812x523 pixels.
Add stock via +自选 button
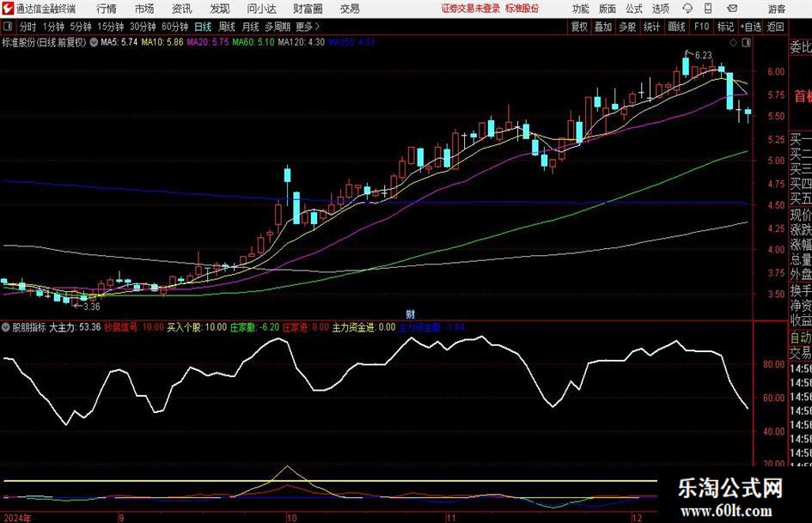pyautogui.click(x=750, y=27)
